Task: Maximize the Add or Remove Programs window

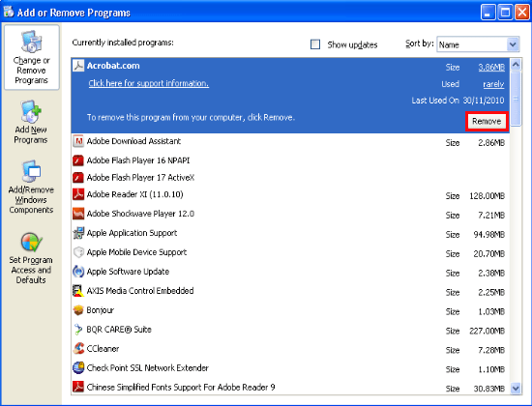Action: (505, 13)
